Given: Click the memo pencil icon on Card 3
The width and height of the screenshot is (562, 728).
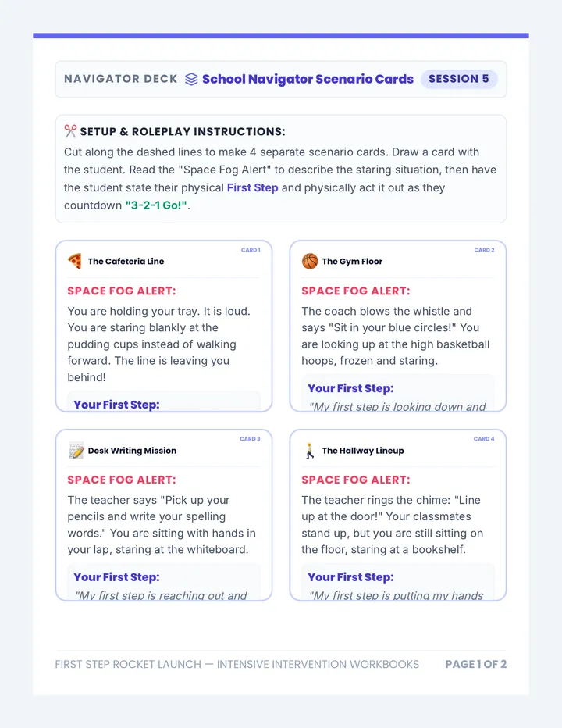Looking at the screenshot, I should point(76,451).
